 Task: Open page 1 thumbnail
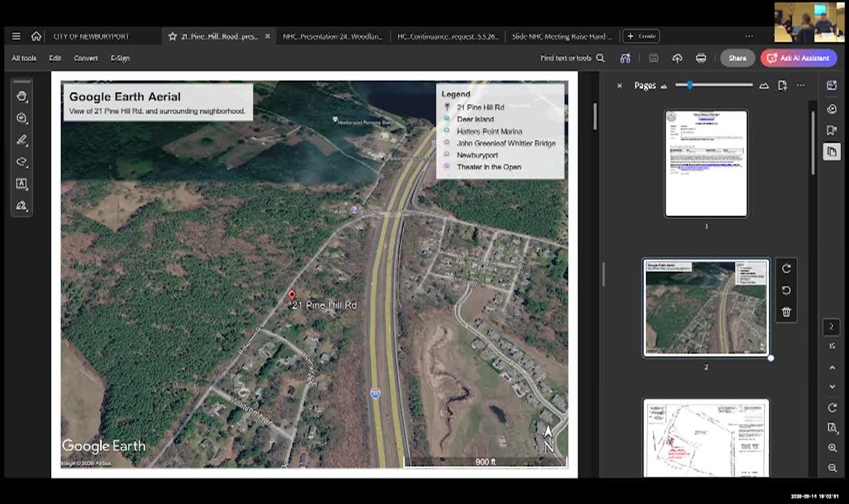point(706,163)
